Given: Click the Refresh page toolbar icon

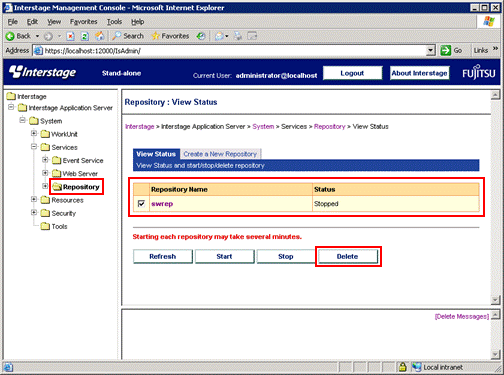Looking at the screenshot, I should [85, 36].
